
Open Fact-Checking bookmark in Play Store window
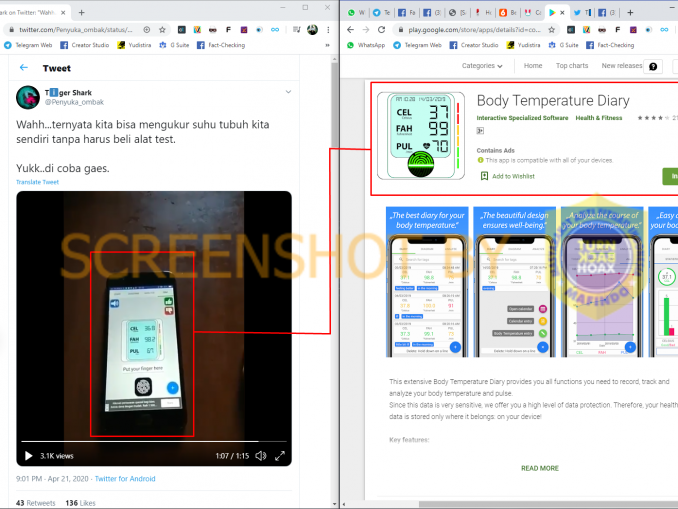[x=610, y=45]
